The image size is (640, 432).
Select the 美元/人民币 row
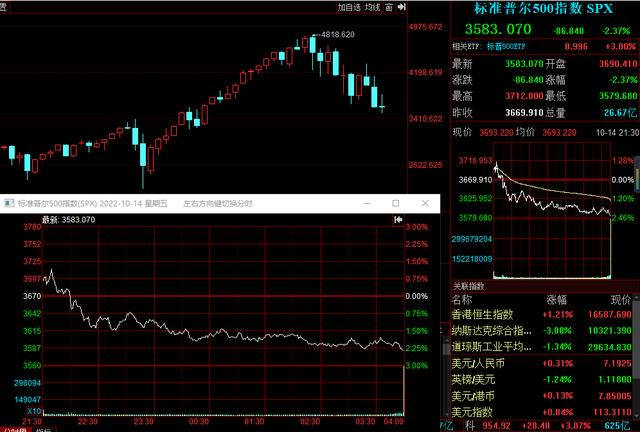[542, 363]
